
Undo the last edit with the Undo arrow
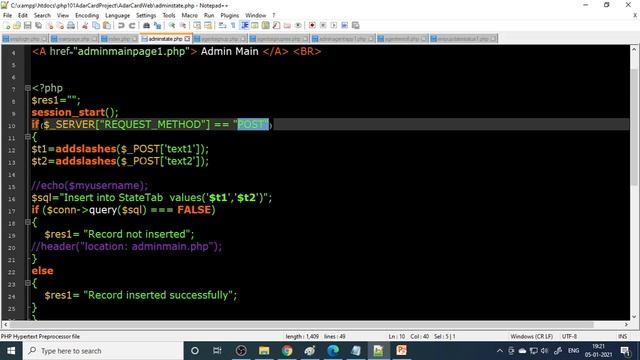(121, 25)
